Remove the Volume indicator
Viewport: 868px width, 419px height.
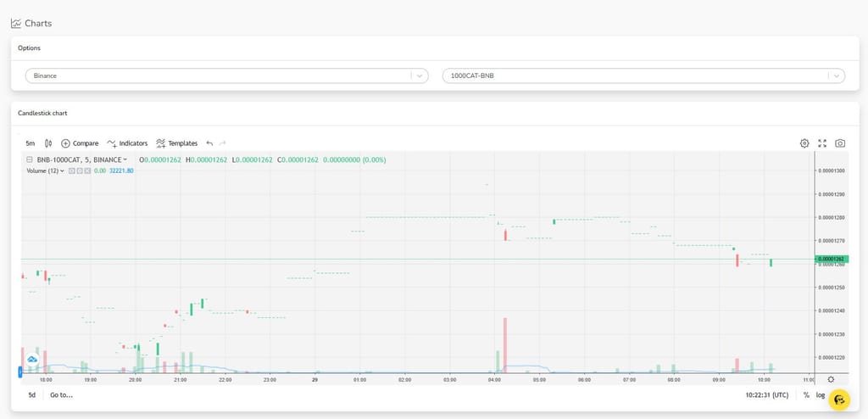[x=87, y=170]
